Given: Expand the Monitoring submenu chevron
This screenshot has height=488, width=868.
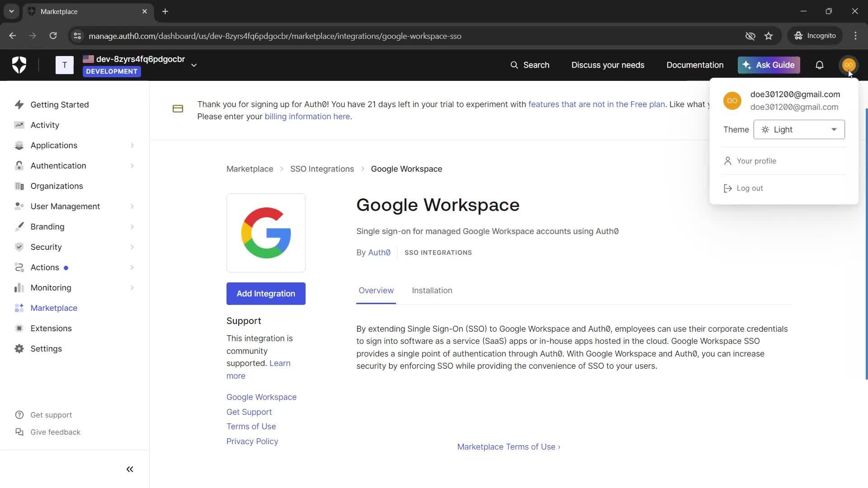Looking at the screenshot, I should pyautogui.click(x=132, y=288).
